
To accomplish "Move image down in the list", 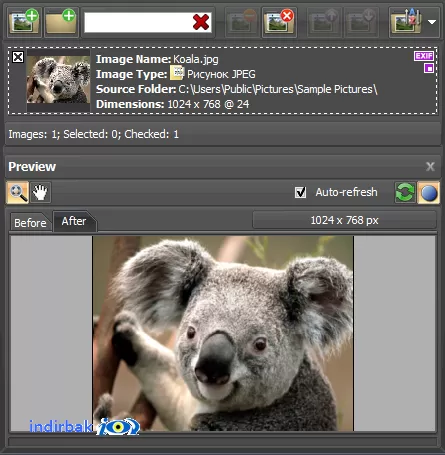I will (x=361, y=22).
